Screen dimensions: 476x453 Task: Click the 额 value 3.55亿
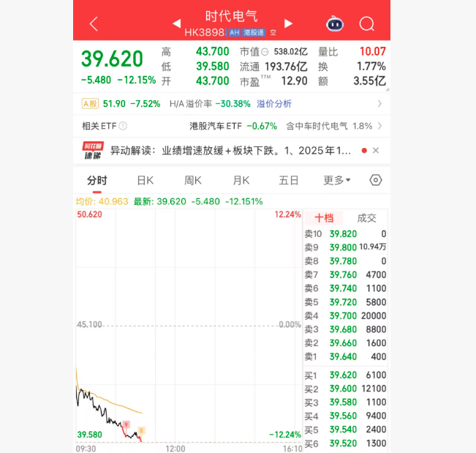[x=369, y=81]
